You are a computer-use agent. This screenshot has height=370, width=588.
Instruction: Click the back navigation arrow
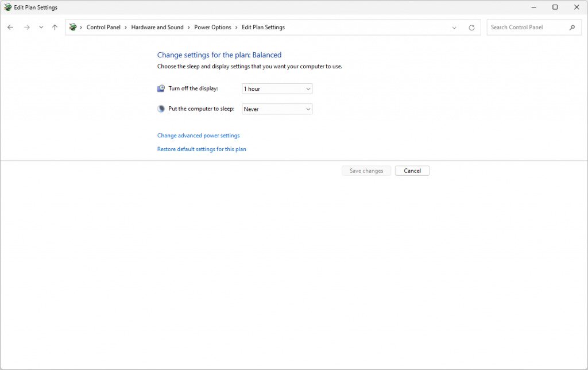point(9,27)
